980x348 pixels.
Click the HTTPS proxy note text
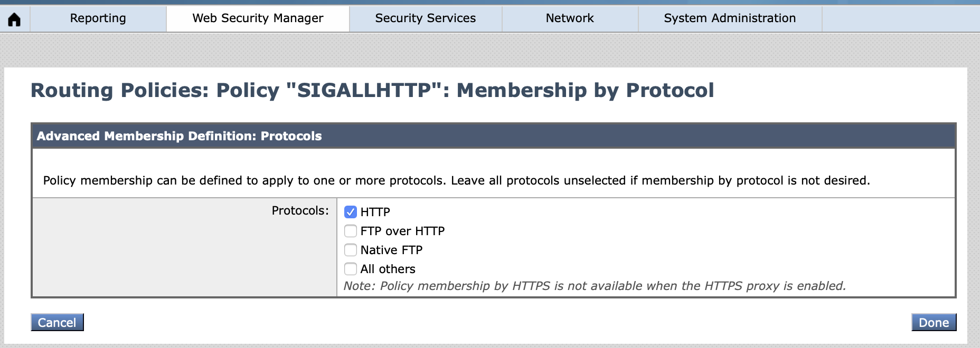point(595,286)
